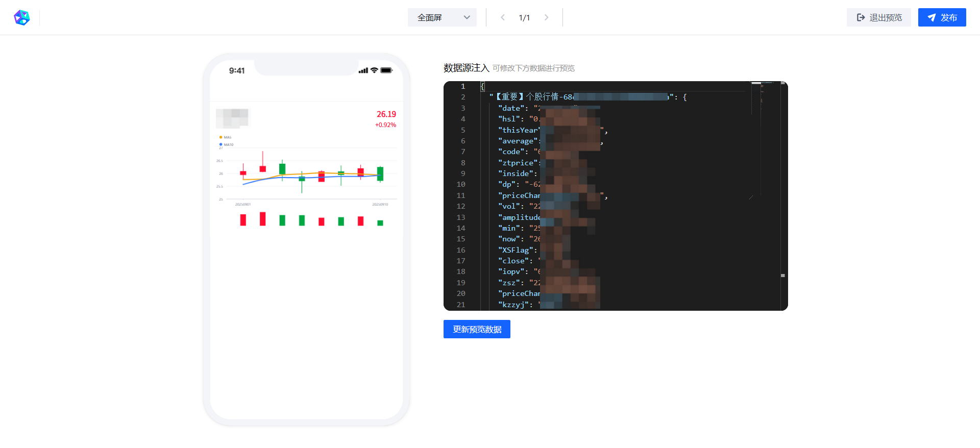Screen dimensions: 980x448
Task: Go to the previous page arrow
Action: click(x=503, y=17)
